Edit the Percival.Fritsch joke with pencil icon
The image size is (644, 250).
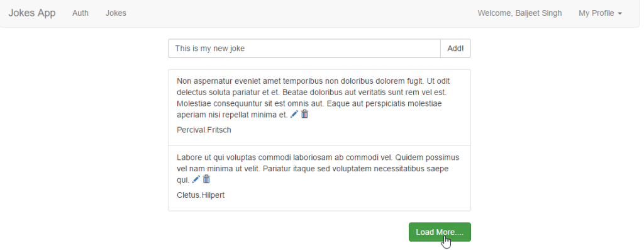click(x=294, y=115)
